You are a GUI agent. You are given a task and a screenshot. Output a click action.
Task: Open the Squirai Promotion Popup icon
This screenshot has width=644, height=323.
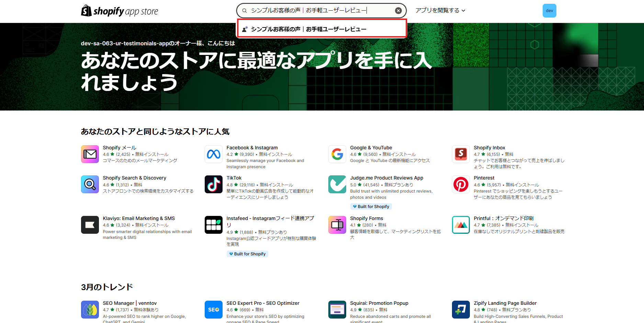click(x=337, y=310)
